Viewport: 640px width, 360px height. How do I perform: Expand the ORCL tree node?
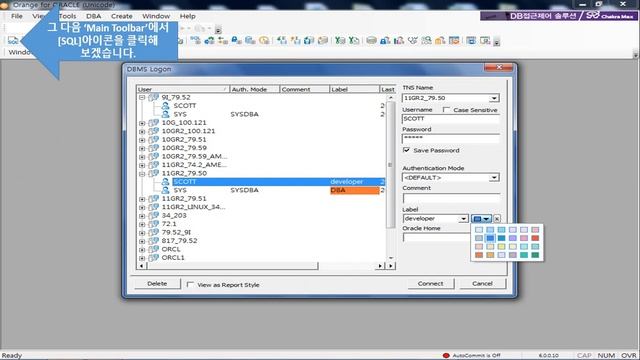click(x=142, y=249)
